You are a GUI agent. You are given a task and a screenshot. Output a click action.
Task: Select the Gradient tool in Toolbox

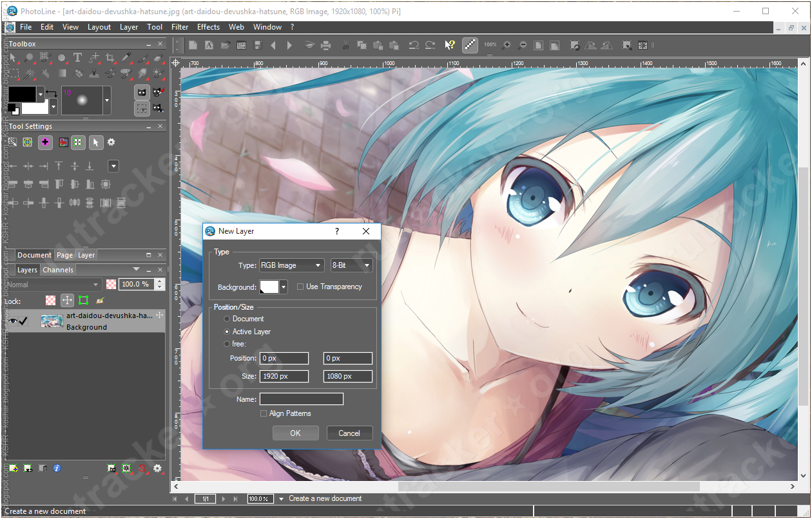62,73
